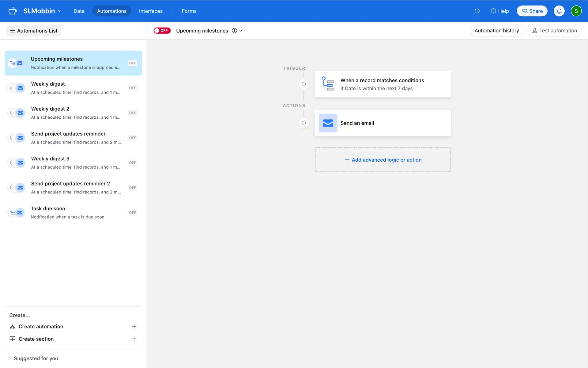Click the info icon beside Upcoming milestones

pos(234,31)
